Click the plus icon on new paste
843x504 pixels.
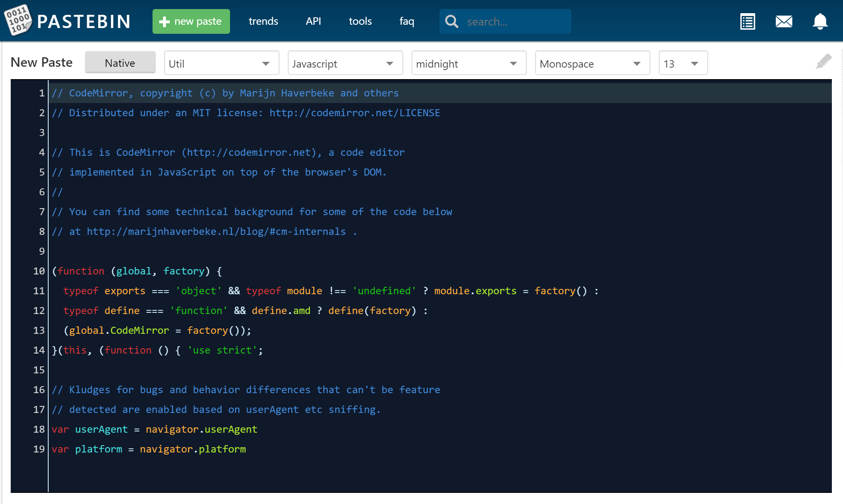coord(164,21)
